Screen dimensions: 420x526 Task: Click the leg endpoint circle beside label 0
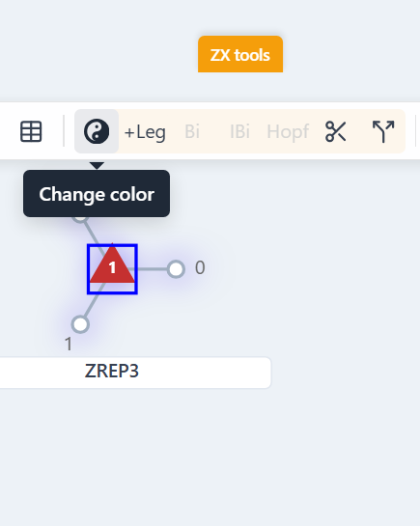coord(176,269)
